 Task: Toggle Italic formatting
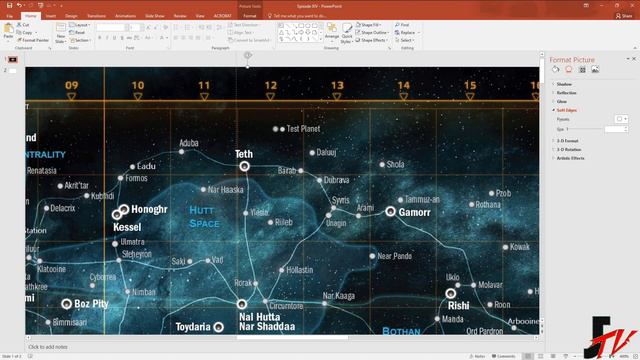(107, 38)
